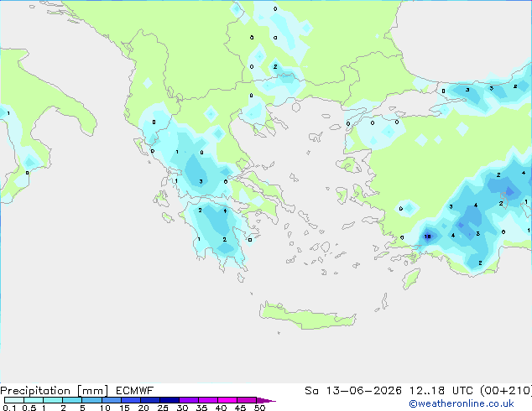Viewport: 532px width, 411px height.
Task: Click the '18' precipitation value on map
Action: [427, 237]
